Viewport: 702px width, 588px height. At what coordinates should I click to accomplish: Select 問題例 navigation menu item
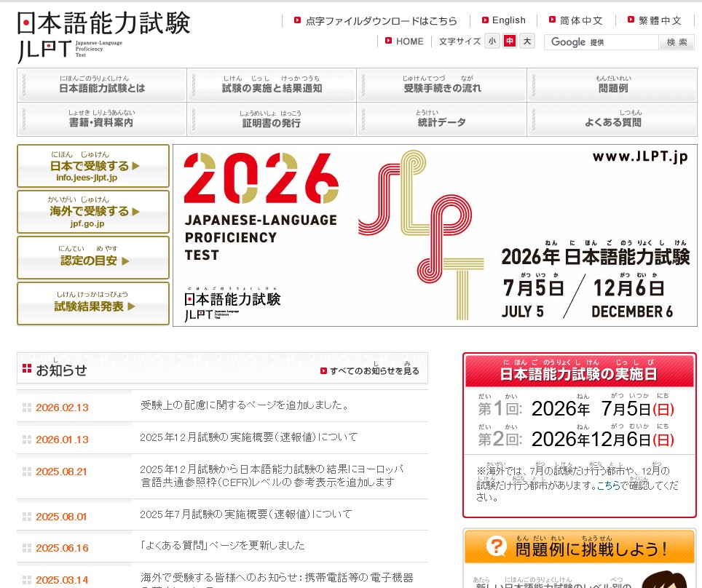[x=612, y=85]
